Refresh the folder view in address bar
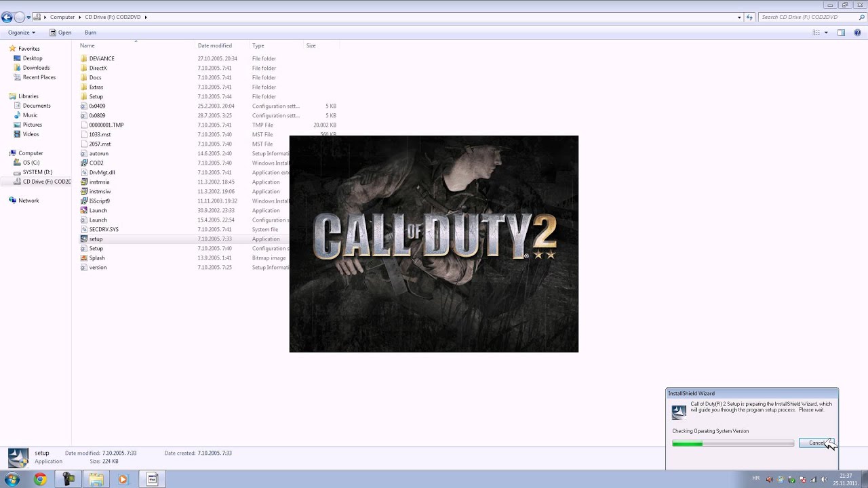This screenshot has height=488, width=868. click(749, 17)
